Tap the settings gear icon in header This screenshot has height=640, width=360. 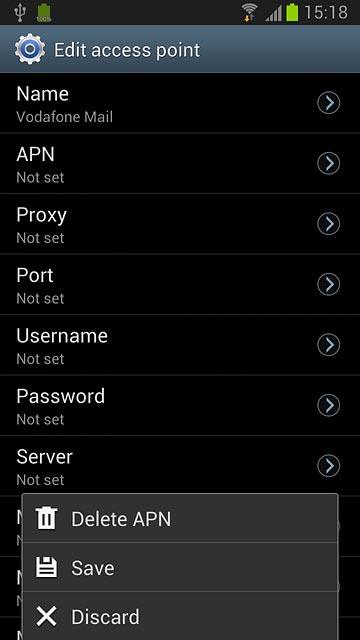coord(29,49)
